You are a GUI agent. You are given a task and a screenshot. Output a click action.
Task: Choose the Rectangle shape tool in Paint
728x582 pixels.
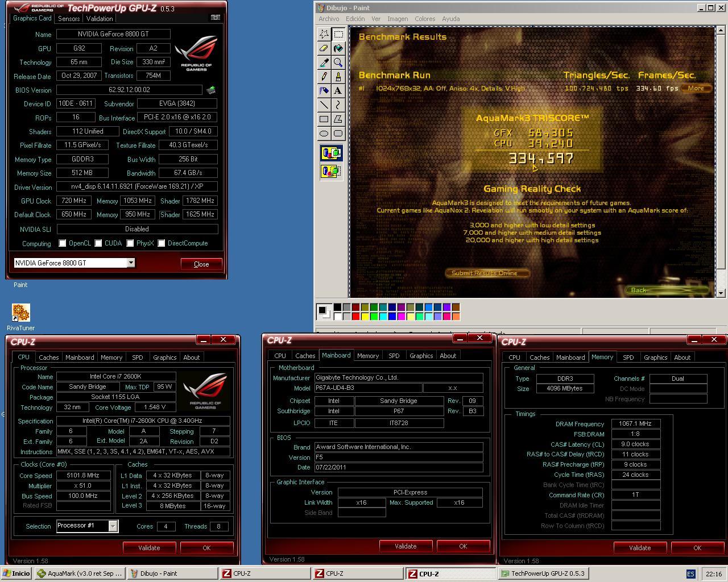click(x=324, y=119)
